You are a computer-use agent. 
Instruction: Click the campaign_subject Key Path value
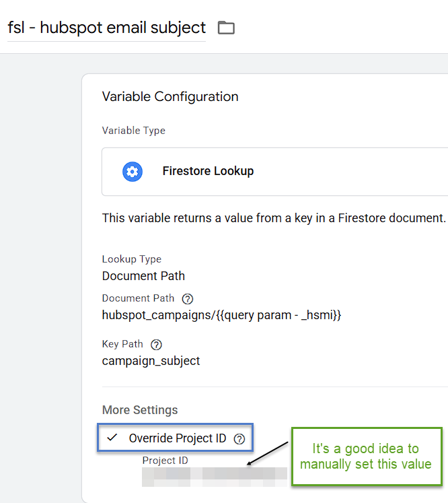click(x=151, y=361)
